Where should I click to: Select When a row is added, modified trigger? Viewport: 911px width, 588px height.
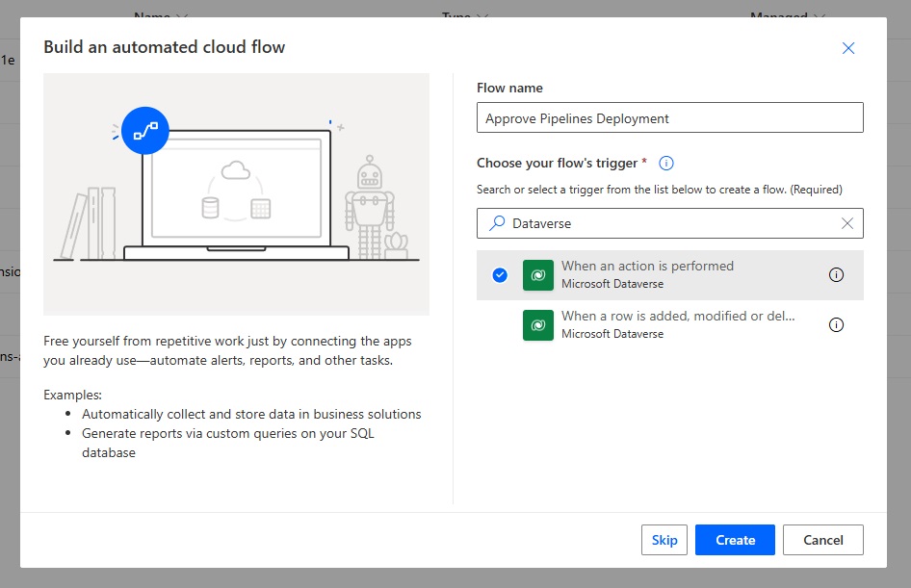(670, 325)
